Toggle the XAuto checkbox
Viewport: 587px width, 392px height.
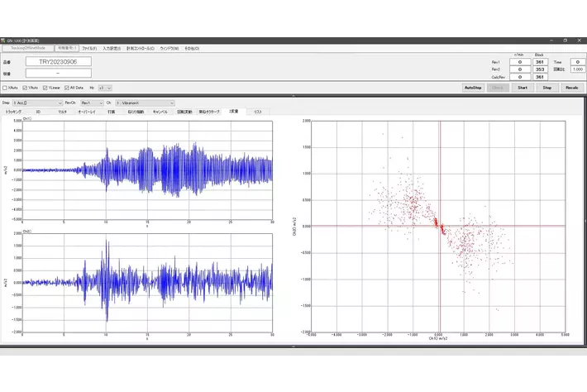[x=5, y=87]
